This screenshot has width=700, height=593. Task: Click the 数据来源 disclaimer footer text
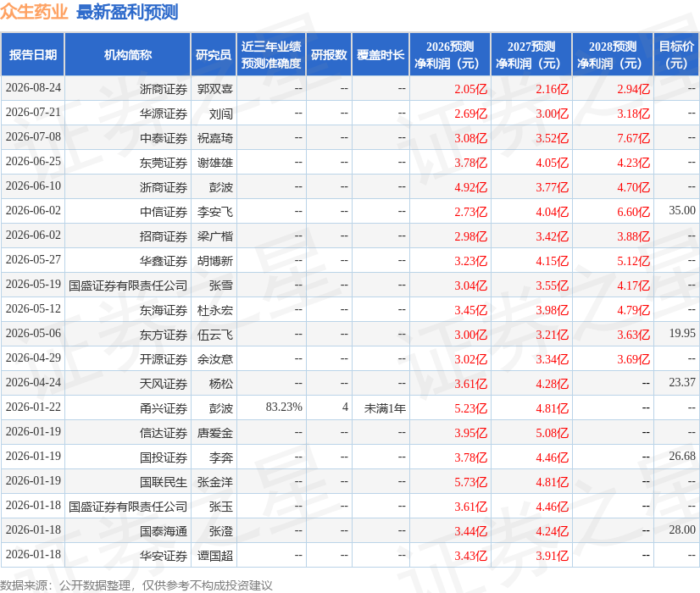click(x=136, y=585)
